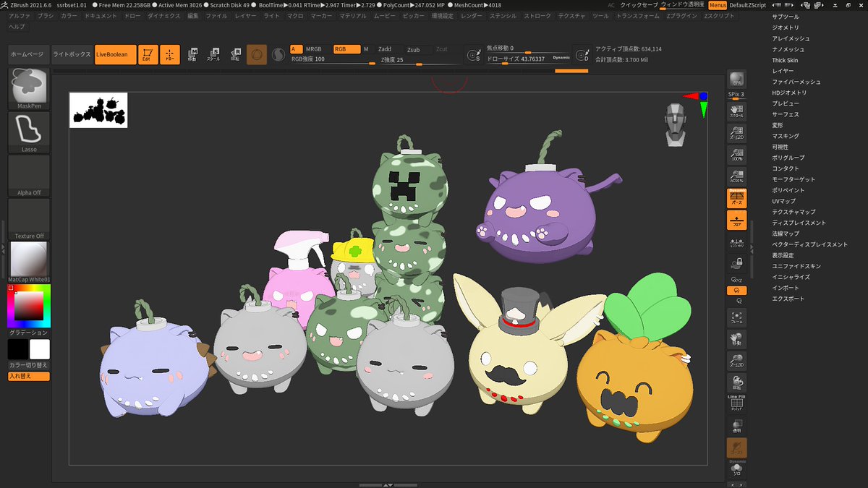The image size is (868, 488).
Task: Open the アルファ menu
Action: pyautogui.click(x=20, y=15)
